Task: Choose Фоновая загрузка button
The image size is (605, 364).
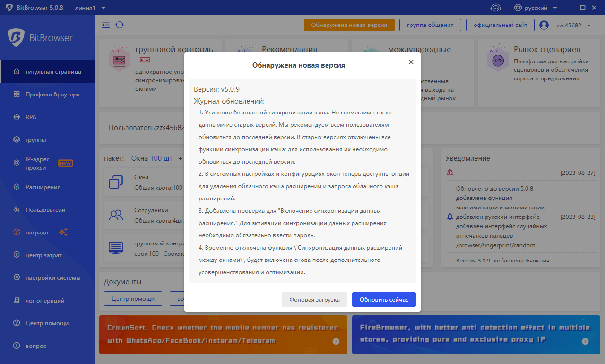Action: click(314, 299)
